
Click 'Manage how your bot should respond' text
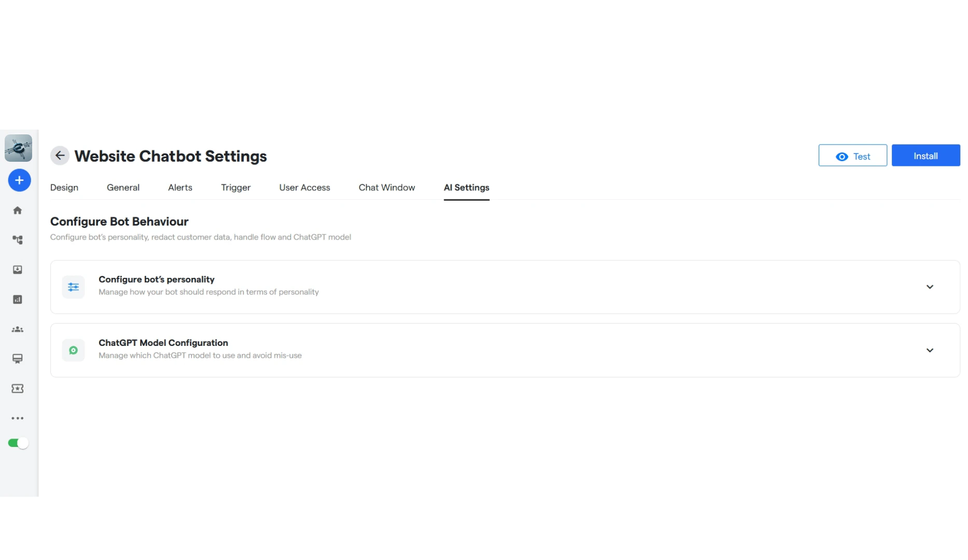tap(209, 292)
